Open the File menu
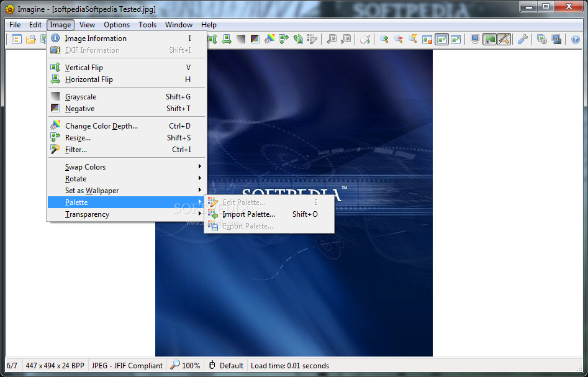This screenshot has width=588, height=377. (x=15, y=25)
